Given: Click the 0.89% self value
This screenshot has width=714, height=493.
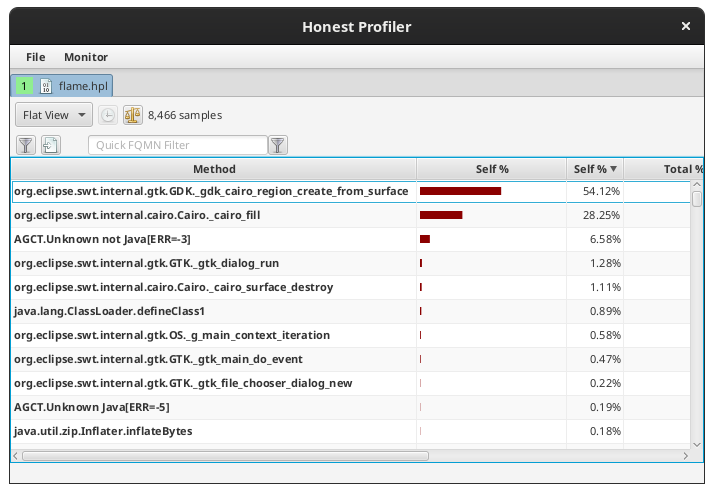Looking at the screenshot, I should pos(605,311).
